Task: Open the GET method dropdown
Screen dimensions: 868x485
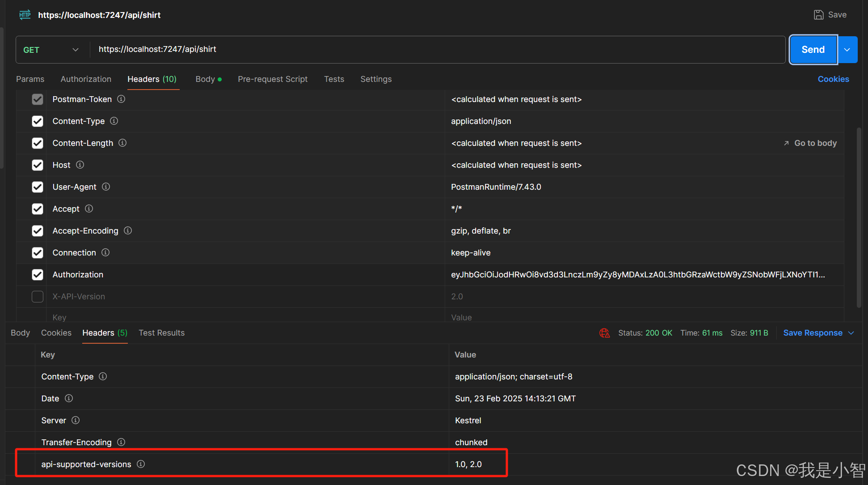Action: (x=51, y=50)
